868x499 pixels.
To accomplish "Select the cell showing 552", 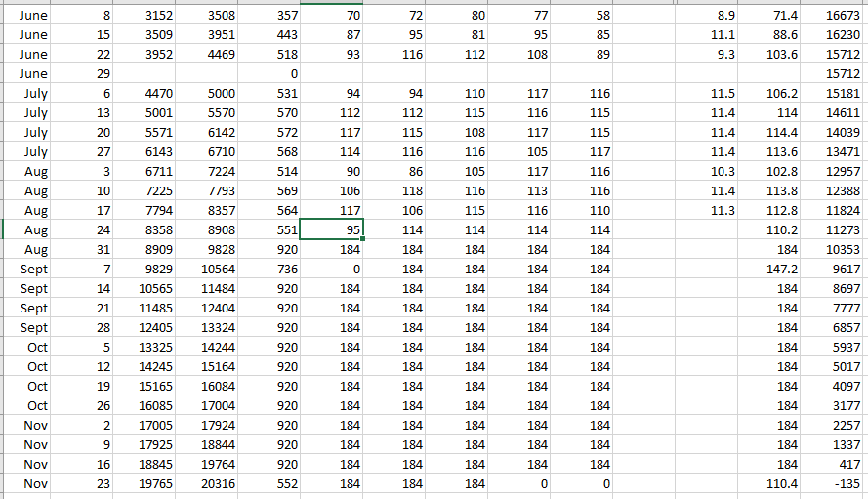I will [269, 483].
